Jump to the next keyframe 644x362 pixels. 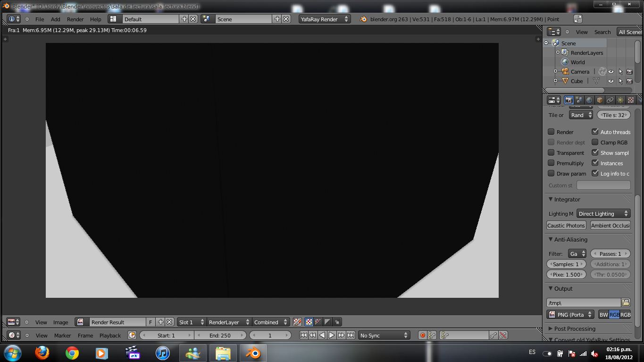[341, 335]
